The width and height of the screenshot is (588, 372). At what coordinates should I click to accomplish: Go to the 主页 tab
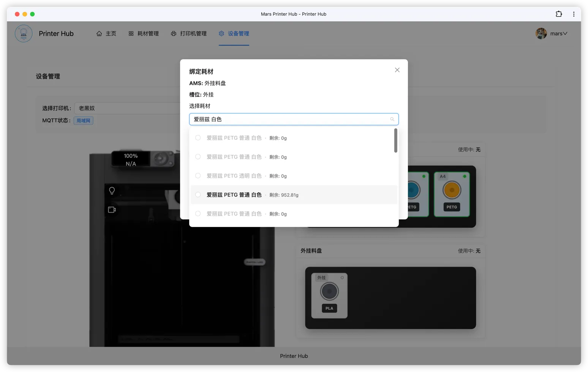[106, 33]
